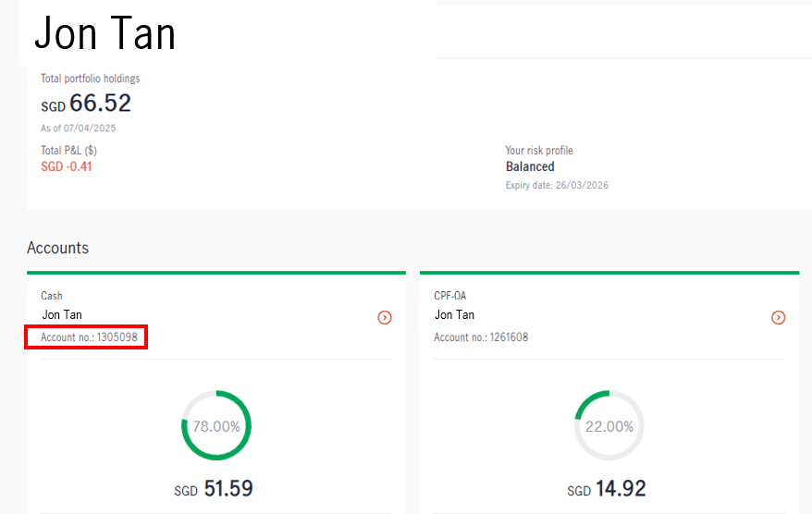This screenshot has width=812, height=514.
Task: Open Cash account details arrow icon
Action: [x=384, y=317]
